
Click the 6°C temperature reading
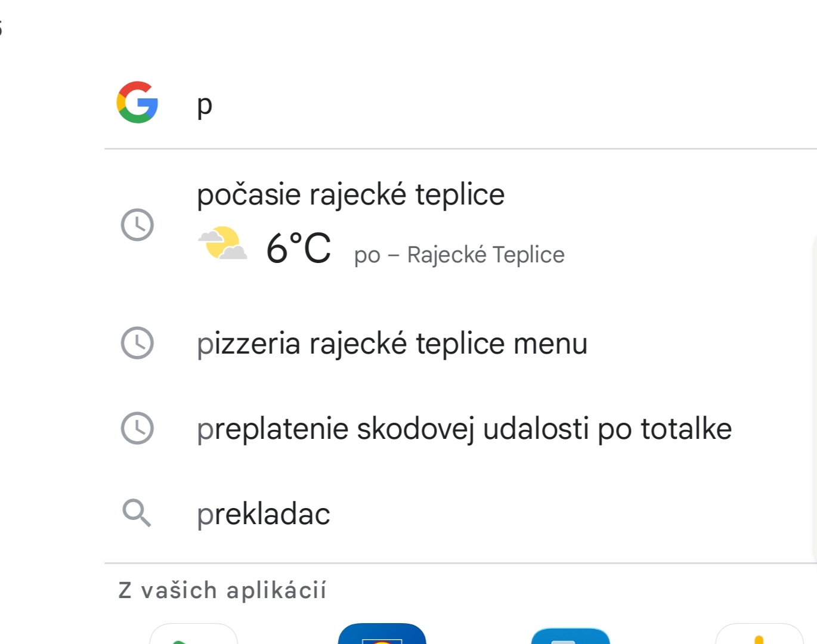(298, 248)
